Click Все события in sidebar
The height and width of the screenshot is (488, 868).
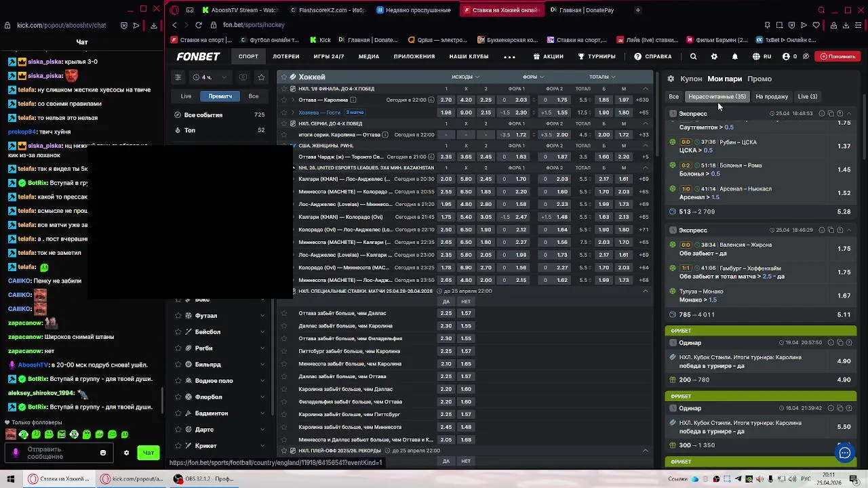pyautogui.click(x=220, y=115)
